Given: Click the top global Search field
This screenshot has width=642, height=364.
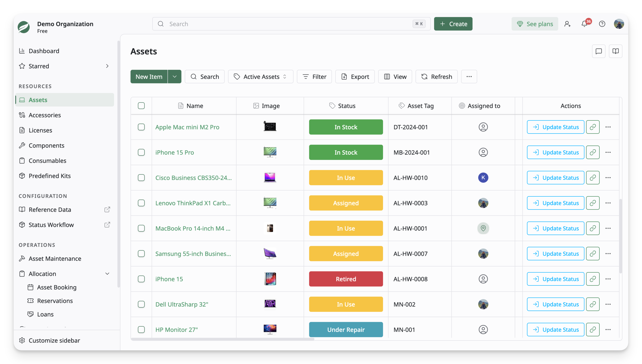Looking at the screenshot, I should pos(291,24).
